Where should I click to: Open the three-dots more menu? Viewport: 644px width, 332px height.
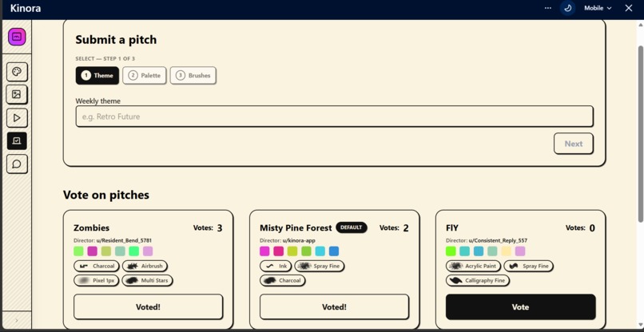tap(548, 8)
